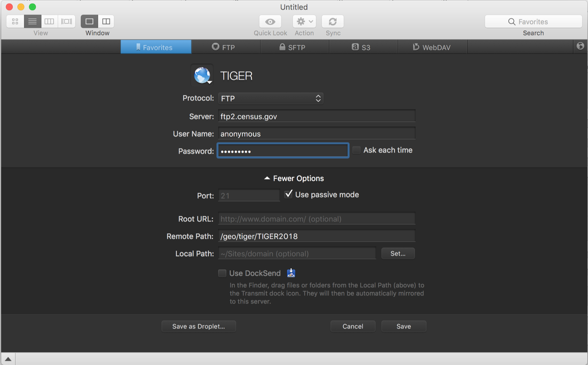
Task: Click the bottom-left up-arrow toggle
Action: click(x=8, y=359)
